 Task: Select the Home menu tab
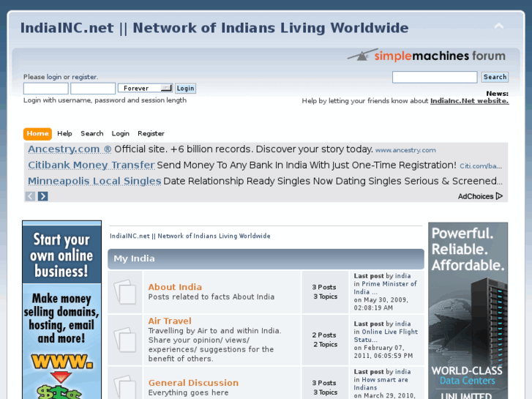[37, 133]
